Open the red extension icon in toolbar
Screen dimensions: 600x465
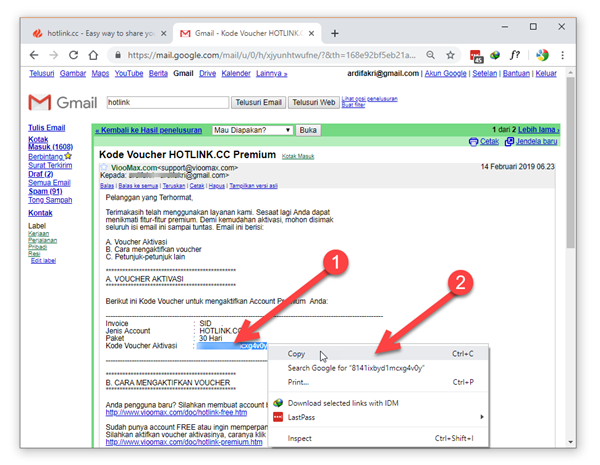[476, 56]
